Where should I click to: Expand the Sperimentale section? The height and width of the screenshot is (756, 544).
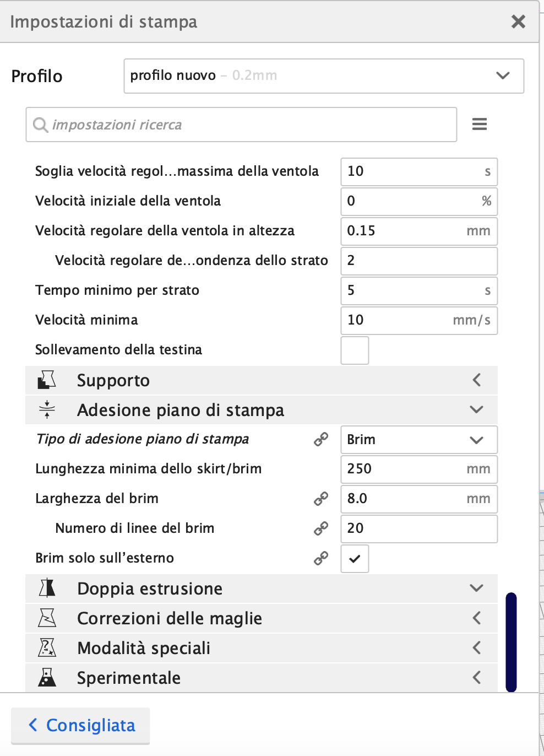(477, 678)
